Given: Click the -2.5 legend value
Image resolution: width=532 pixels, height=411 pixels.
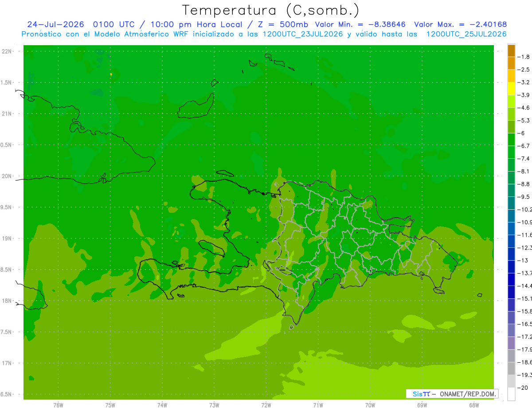Looking at the screenshot, I should click(x=524, y=70).
